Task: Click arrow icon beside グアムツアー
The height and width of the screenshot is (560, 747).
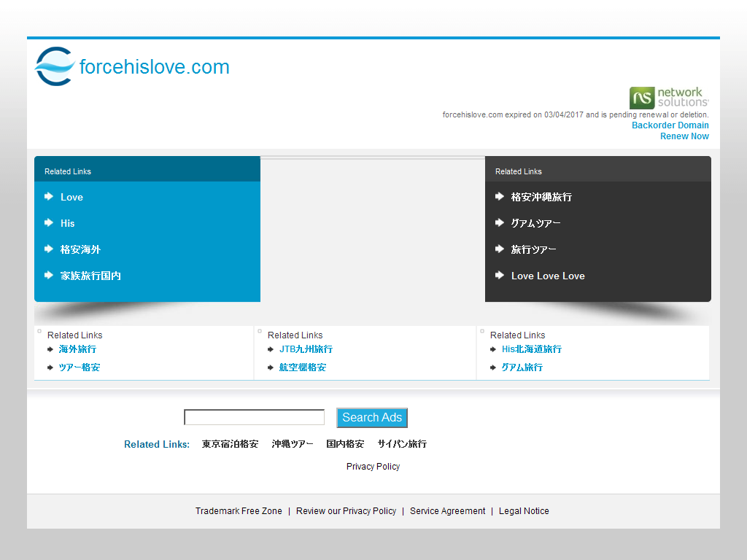Action: (499, 223)
